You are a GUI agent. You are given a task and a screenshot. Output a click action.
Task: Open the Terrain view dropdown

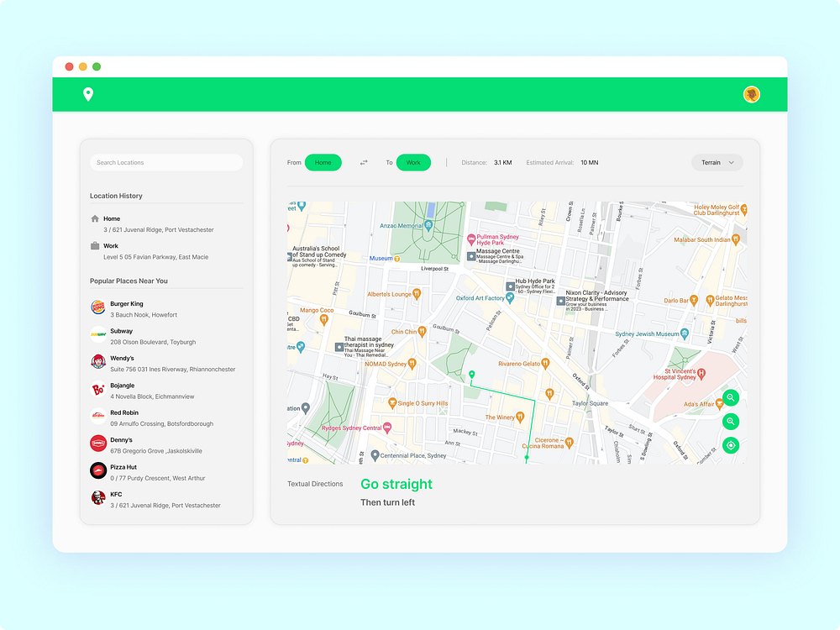click(717, 162)
